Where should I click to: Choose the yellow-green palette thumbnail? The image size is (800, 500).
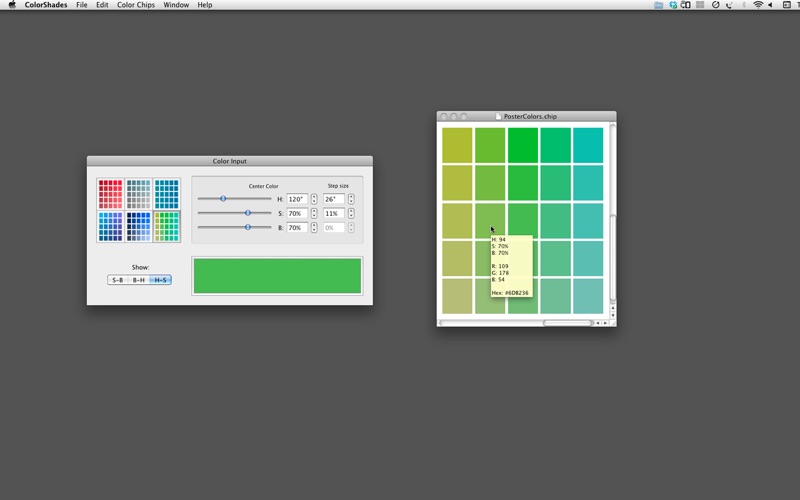click(x=167, y=226)
